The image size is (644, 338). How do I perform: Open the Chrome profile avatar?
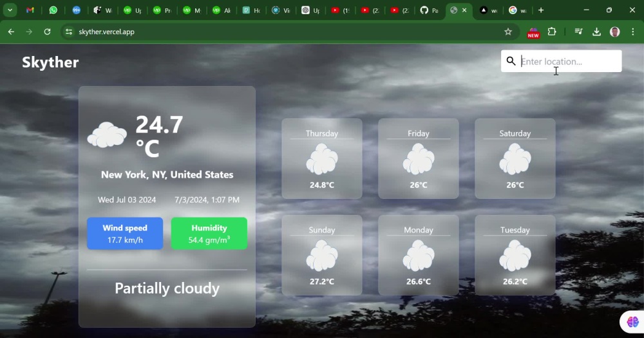(x=615, y=32)
